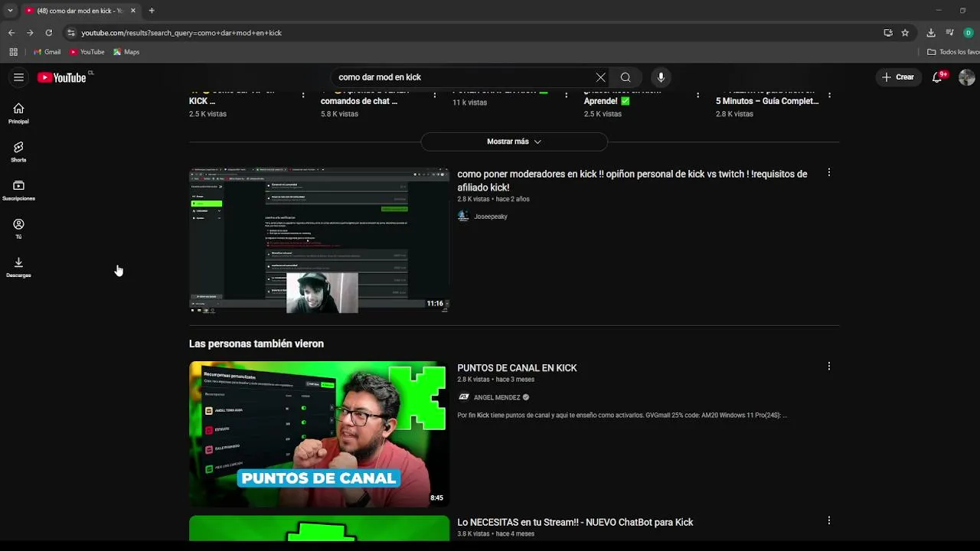Open the tab search dropdown arrow
Viewport: 980px width, 551px height.
pyautogui.click(x=10, y=11)
